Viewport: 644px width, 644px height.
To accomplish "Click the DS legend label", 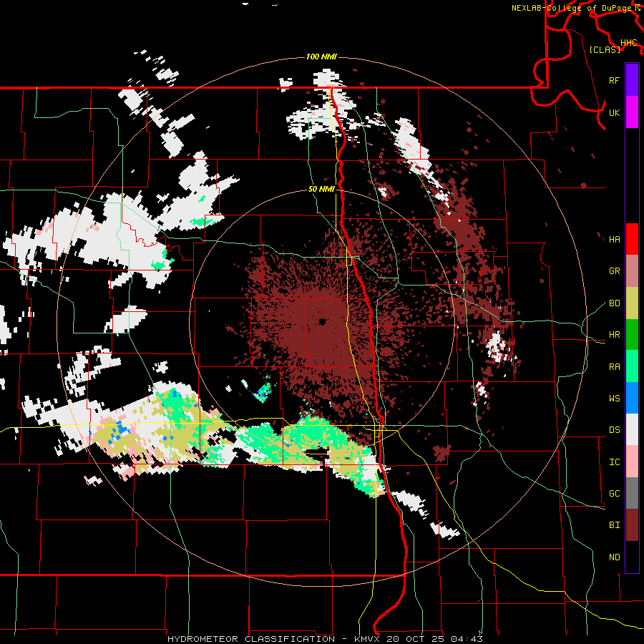I will (615, 430).
